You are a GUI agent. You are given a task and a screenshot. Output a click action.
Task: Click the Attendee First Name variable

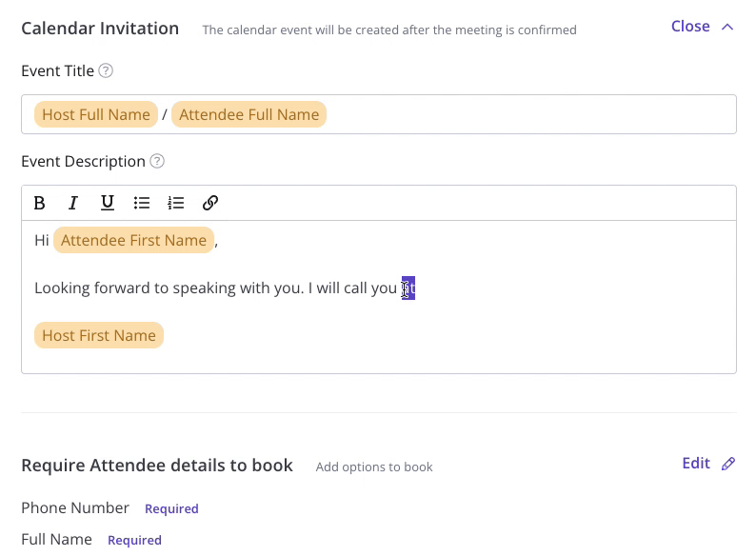click(133, 241)
